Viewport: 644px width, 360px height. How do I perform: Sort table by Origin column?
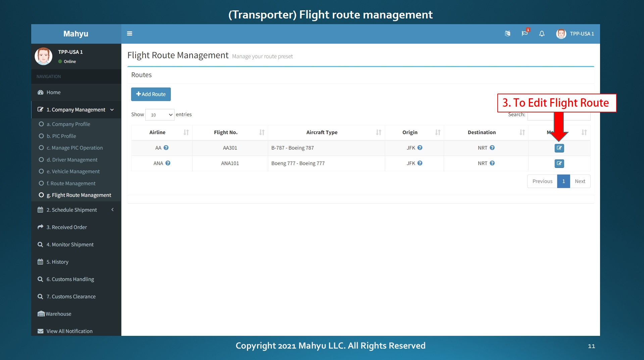pyautogui.click(x=414, y=133)
